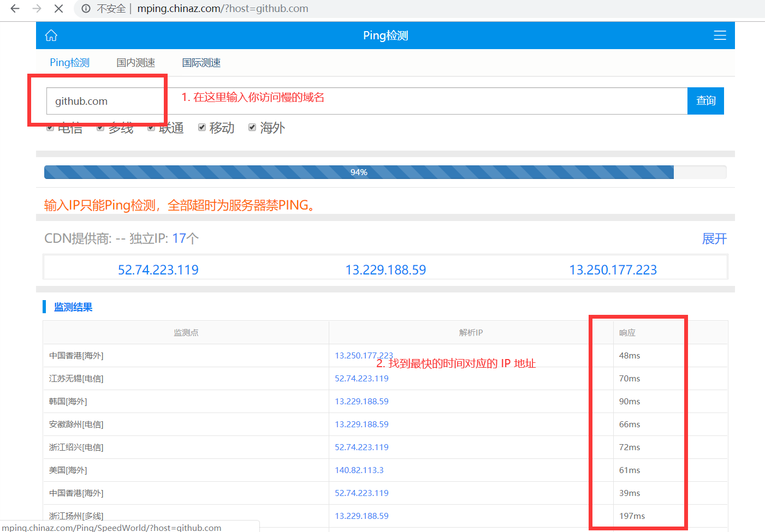Screen dimensions: 765x532
Task: Click the site security info icon
Action: (x=86, y=9)
